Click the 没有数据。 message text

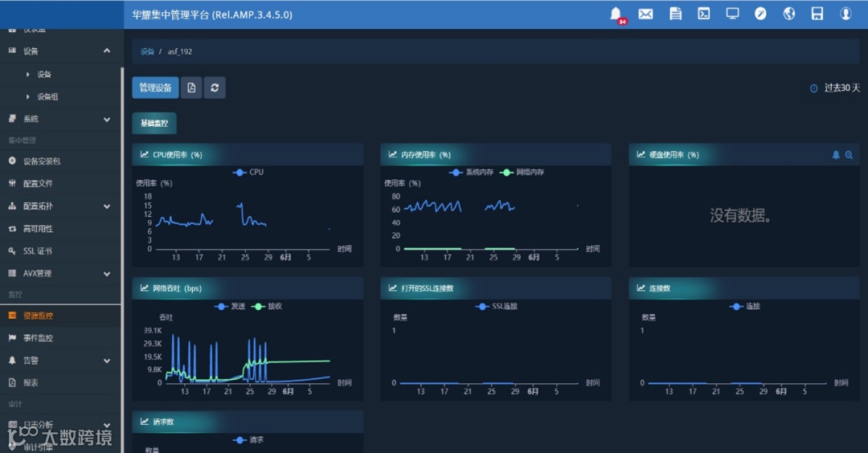(x=741, y=215)
